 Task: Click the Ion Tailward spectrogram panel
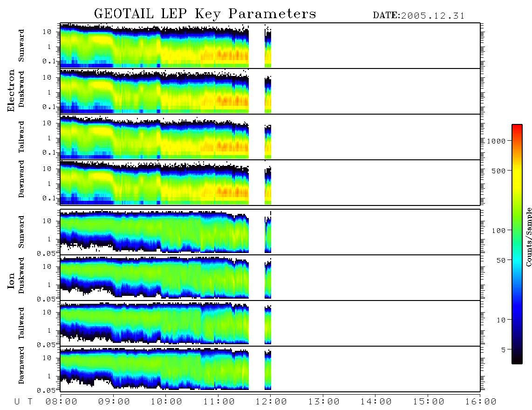(x=270, y=323)
